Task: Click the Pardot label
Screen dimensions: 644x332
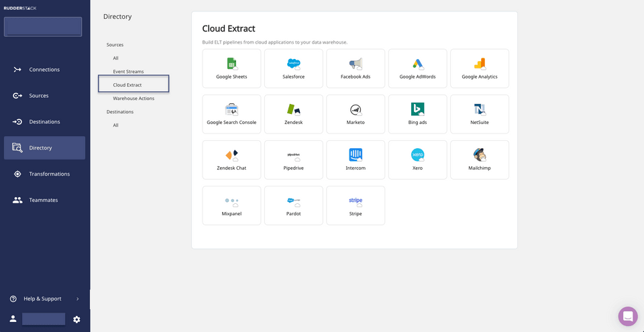Action: pyautogui.click(x=294, y=214)
